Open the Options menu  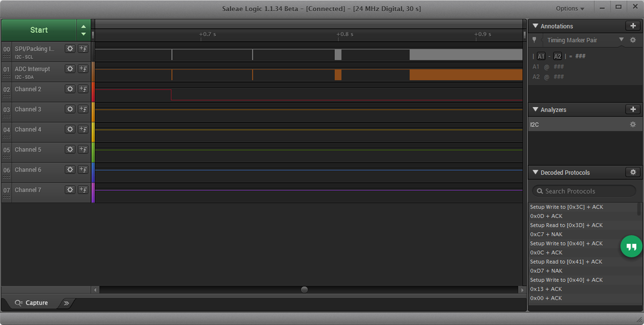point(570,8)
